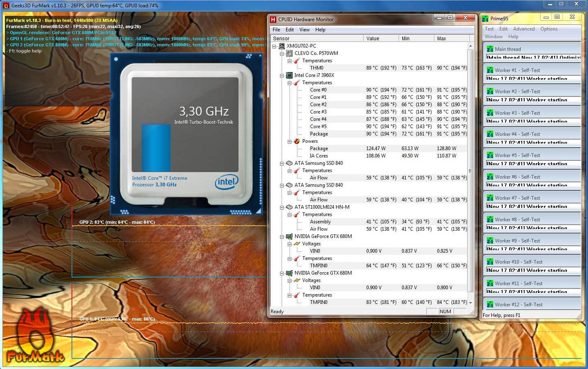Open the Advanced menu in Prime95
The width and height of the screenshot is (588, 369).
point(524,29)
